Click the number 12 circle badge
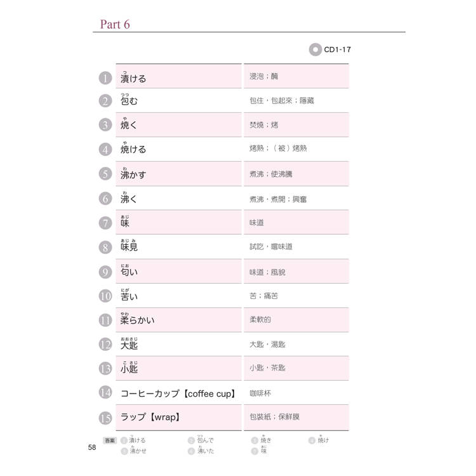Viewport: 476px width, 476px height. point(105,345)
